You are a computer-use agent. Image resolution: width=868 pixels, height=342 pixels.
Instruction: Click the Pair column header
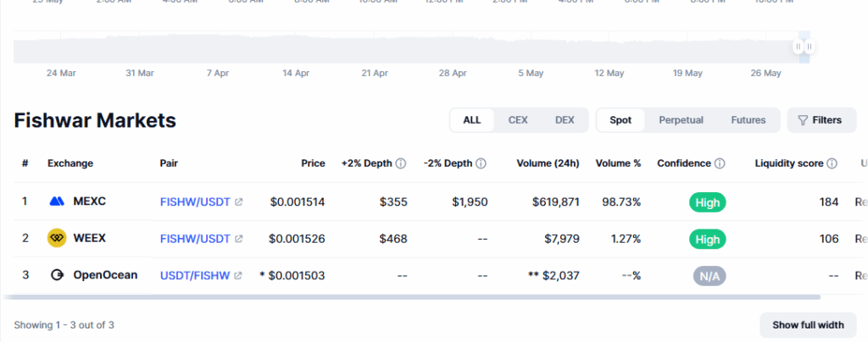point(169,163)
